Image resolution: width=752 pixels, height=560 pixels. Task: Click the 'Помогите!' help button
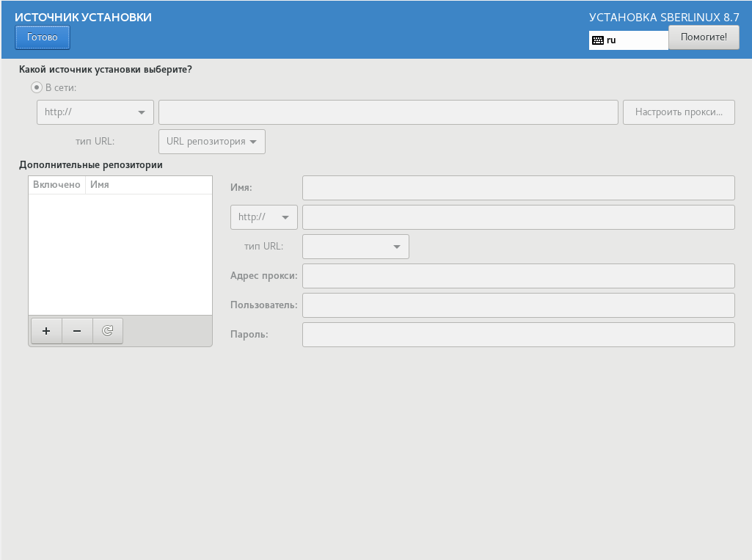click(703, 37)
